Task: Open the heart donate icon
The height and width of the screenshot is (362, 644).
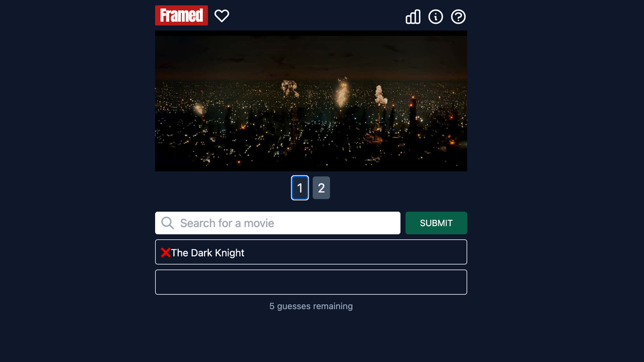Action: [x=222, y=16]
